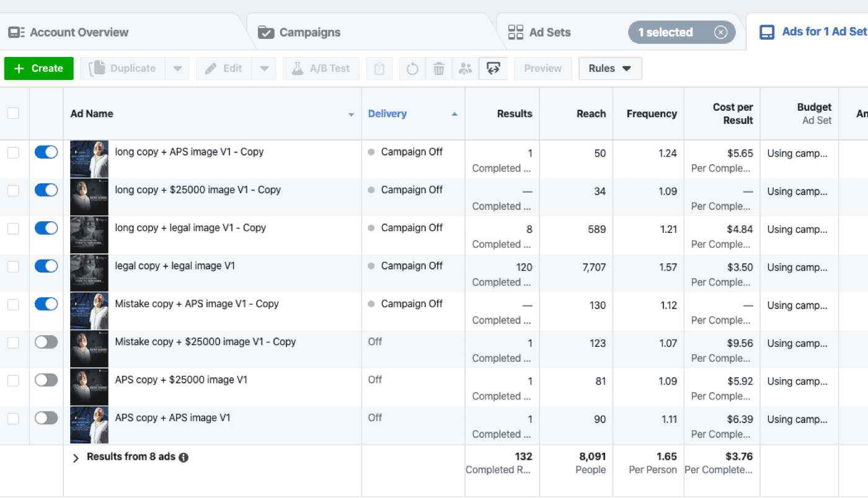The width and height of the screenshot is (868, 498).
Task: Click the Frequency column header
Action: [x=652, y=113]
